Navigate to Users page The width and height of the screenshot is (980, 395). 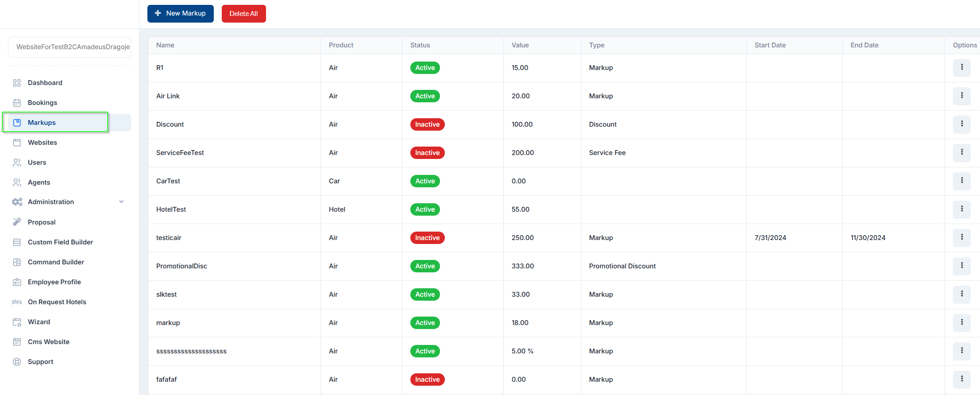[x=69, y=163]
